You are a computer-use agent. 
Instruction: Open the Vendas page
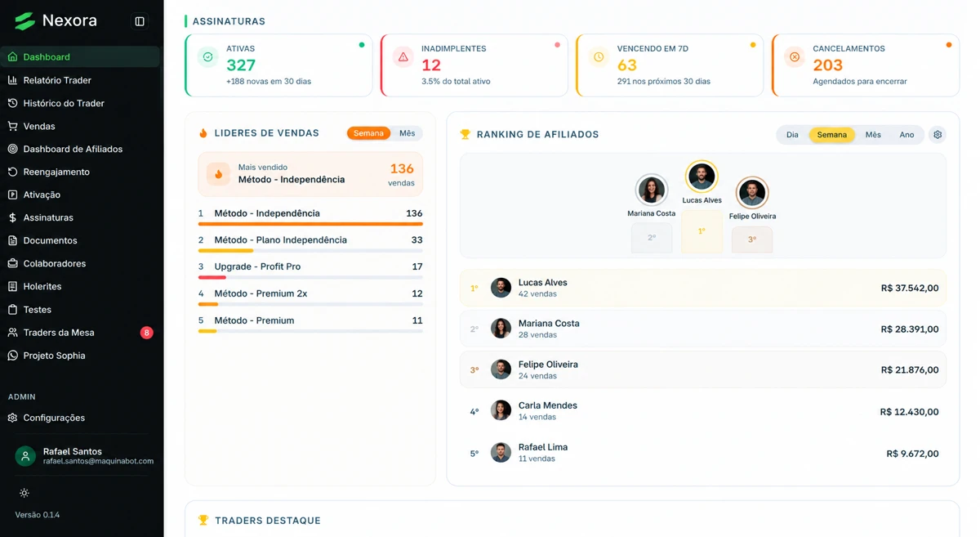click(x=80, y=126)
